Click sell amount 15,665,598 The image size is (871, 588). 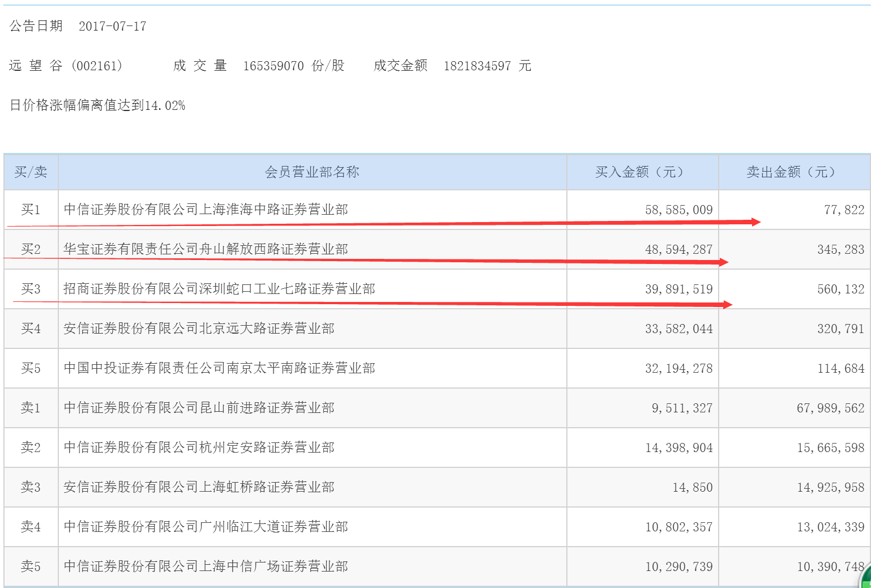830,448
